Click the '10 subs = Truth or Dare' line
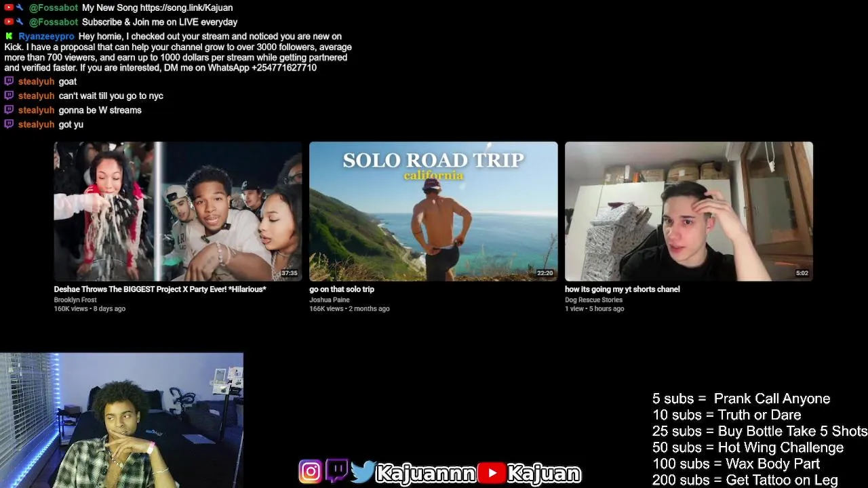 point(726,415)
